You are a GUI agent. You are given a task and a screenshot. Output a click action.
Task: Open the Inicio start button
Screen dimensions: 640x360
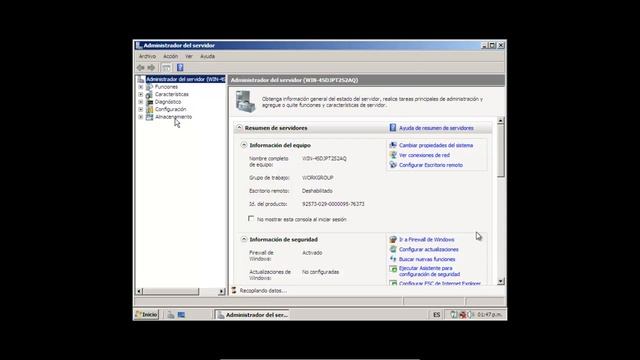[147, 315]
